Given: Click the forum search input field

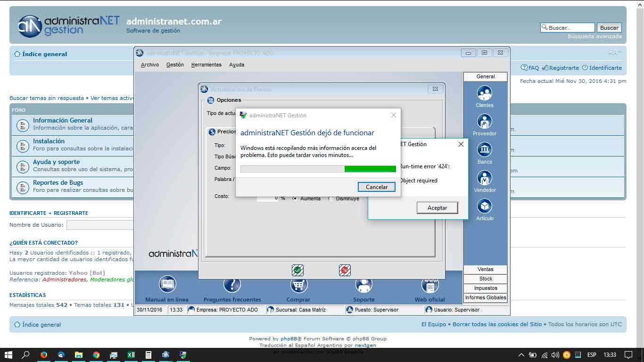Looking at the screenshot, I should (x=567, y=28).
